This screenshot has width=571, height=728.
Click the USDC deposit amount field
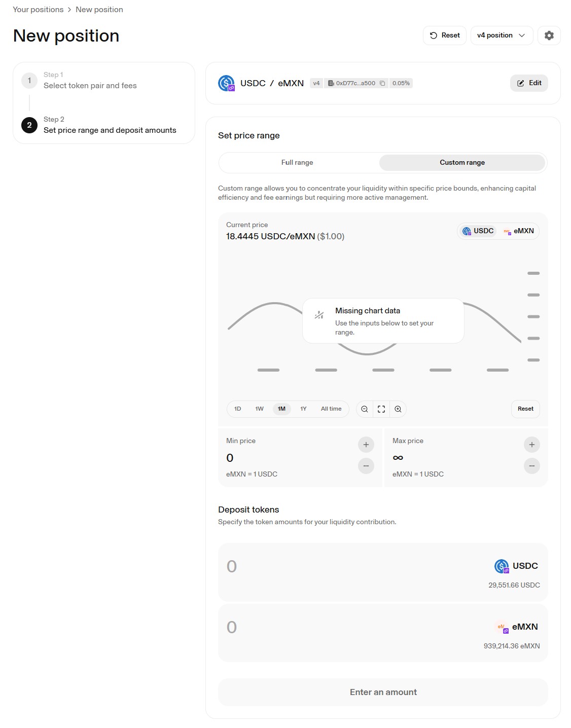coord(330,567)
